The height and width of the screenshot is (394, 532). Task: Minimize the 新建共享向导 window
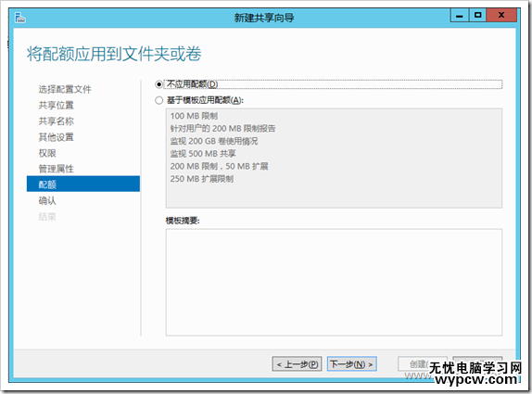pos(460,15)
